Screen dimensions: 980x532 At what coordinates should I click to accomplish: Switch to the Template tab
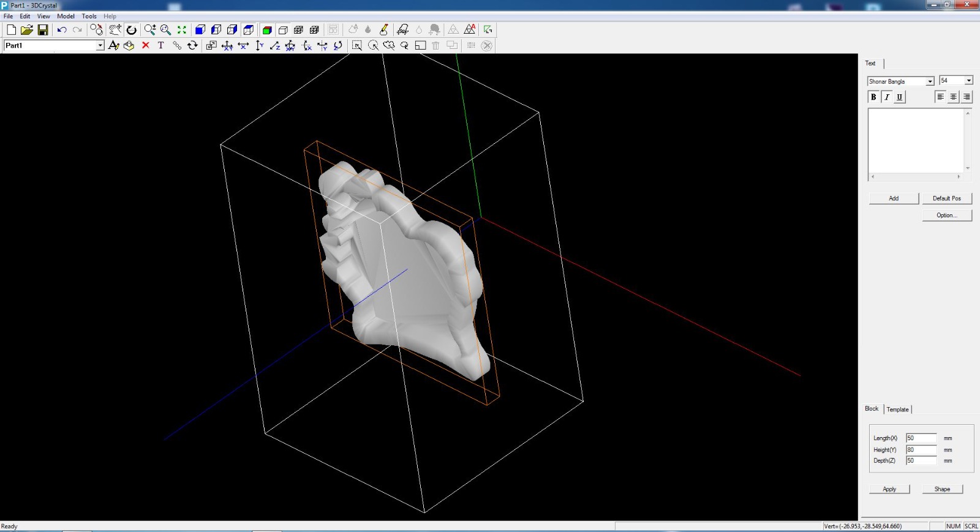coord(898,410)
